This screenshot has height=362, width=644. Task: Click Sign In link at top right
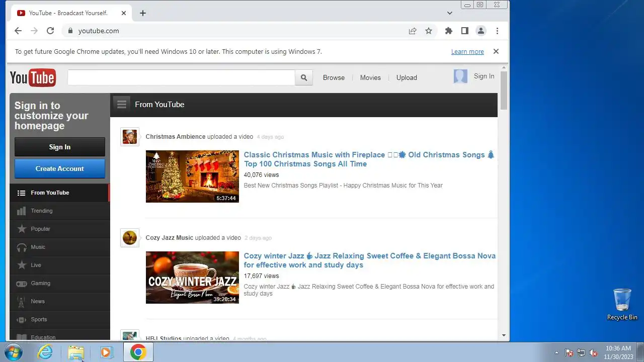point(484,76)
